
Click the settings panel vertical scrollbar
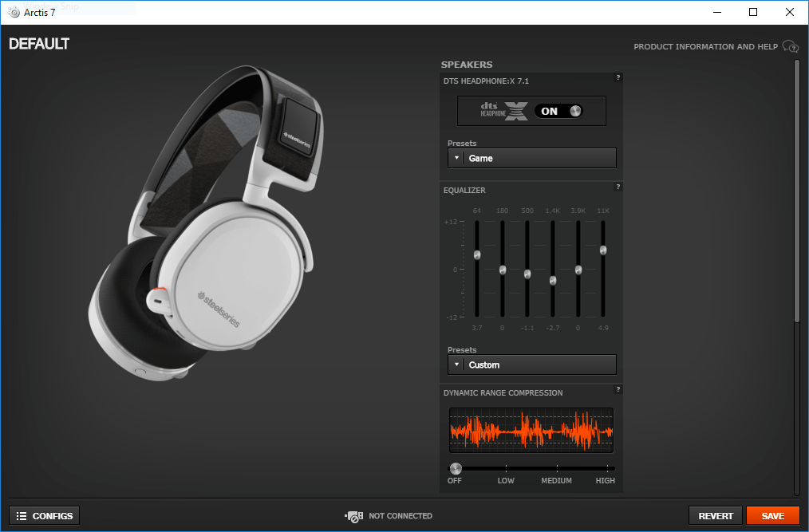(796, 191)
